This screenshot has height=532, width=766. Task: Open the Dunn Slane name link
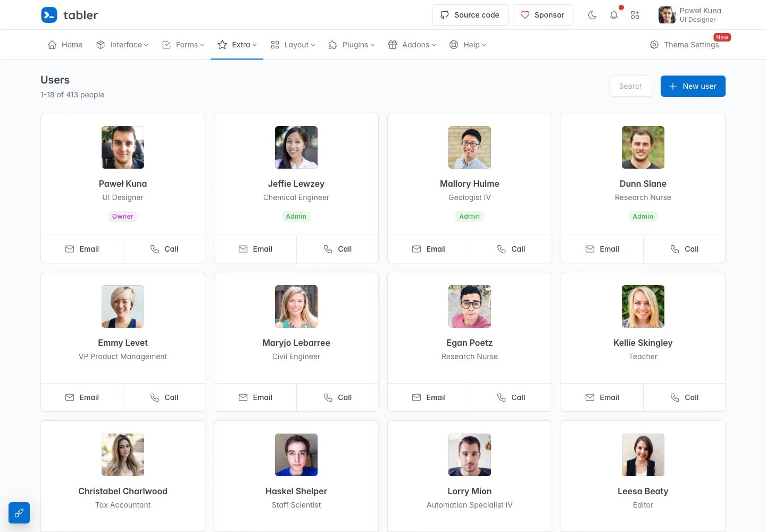pyautogui.click(x=643, y=184)
